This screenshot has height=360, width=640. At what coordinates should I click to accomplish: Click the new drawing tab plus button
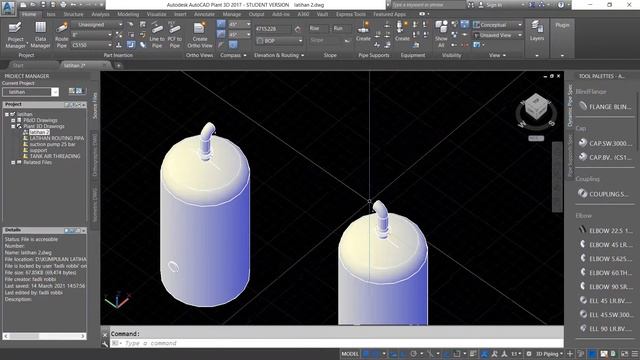point(118,65)
